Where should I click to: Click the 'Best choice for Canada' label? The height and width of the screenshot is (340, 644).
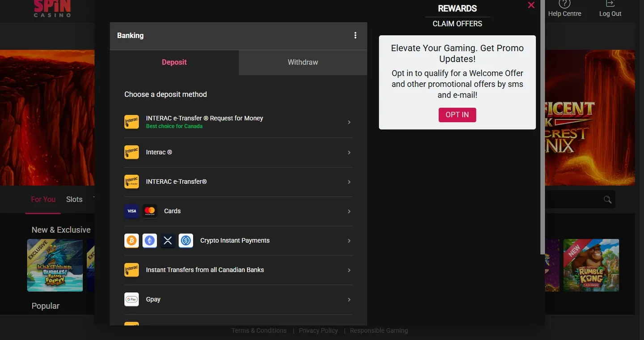[174, 126]
